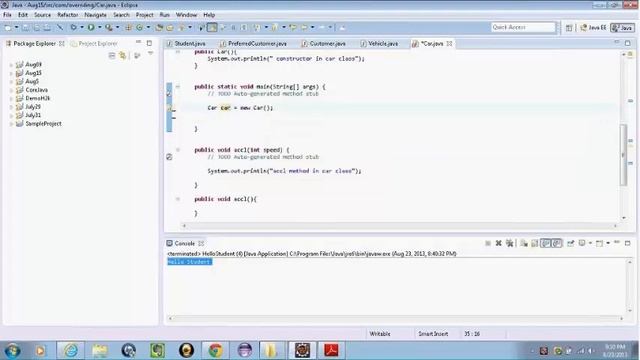Click the "Writable" status bar entry
This screenshot has height=360, width=640.
[380, 333]
